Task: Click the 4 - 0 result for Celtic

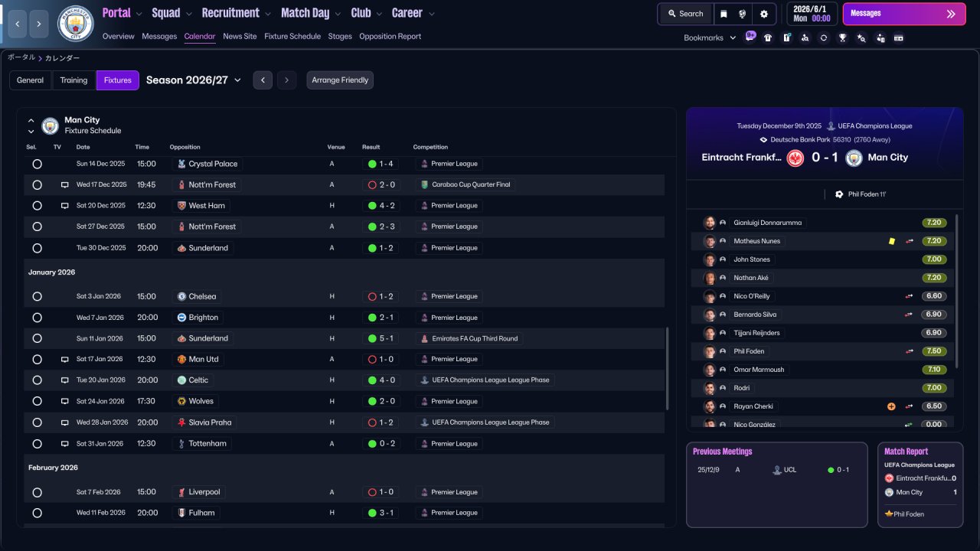Action: coord(382,380)
